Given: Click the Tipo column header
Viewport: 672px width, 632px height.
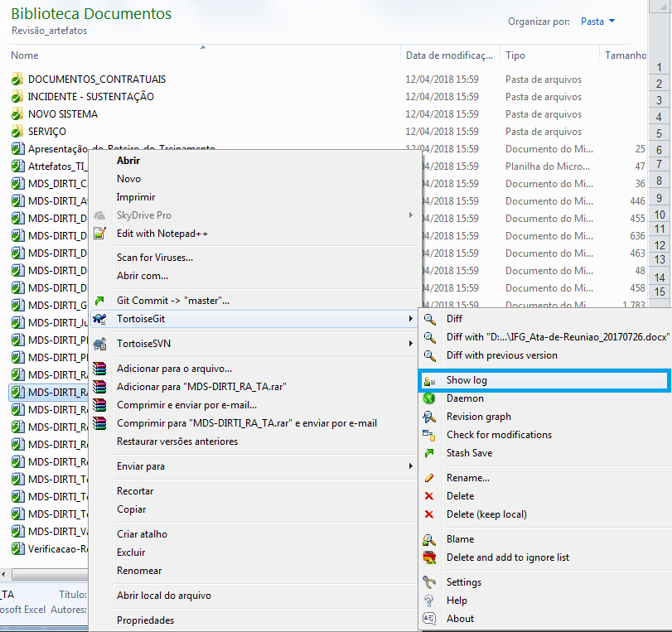Looking at the screenshot, I should (x=515, y=55).
